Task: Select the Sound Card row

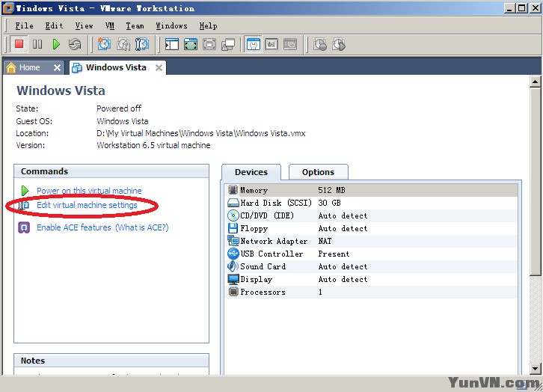Action: (x=371, y=266)
